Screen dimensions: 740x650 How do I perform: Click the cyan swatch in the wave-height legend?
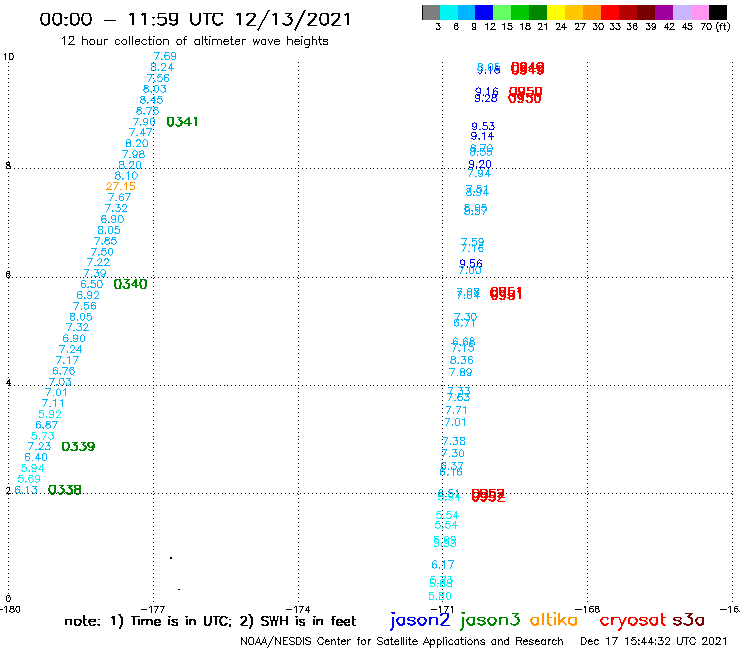(449, 12)
